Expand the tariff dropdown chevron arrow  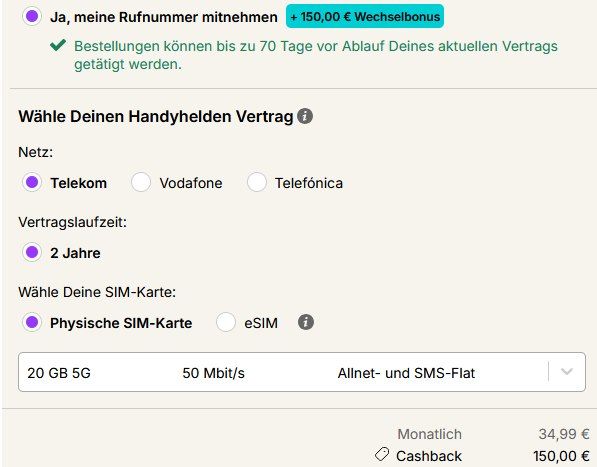[567, 372]
